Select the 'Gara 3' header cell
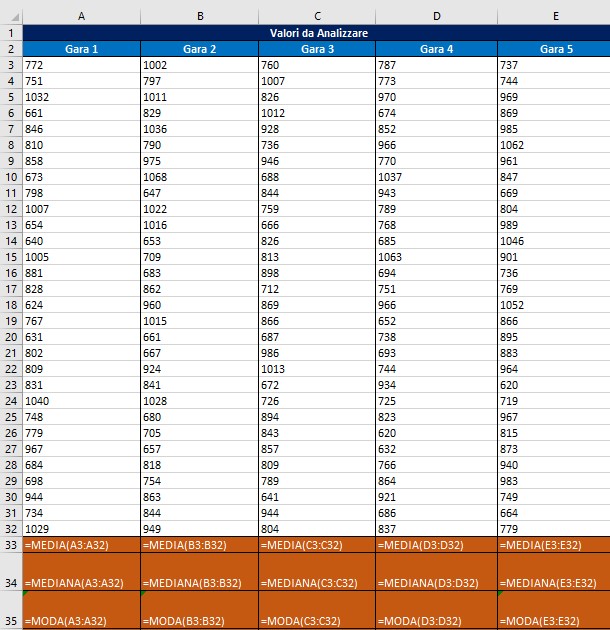 [x=317, y=49]
